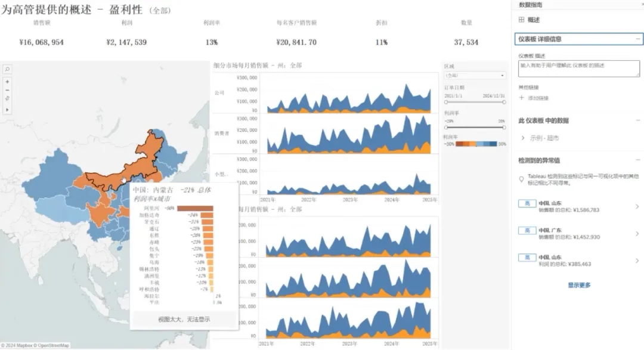Zoom in on the map with plus

tap(8, 82)
